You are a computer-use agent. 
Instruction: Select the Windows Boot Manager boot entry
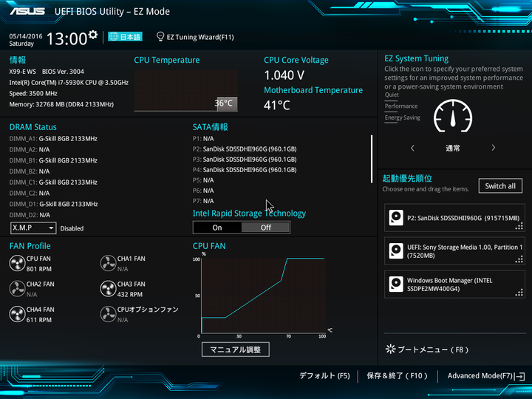pyautogui.click(x=454, y=284)
